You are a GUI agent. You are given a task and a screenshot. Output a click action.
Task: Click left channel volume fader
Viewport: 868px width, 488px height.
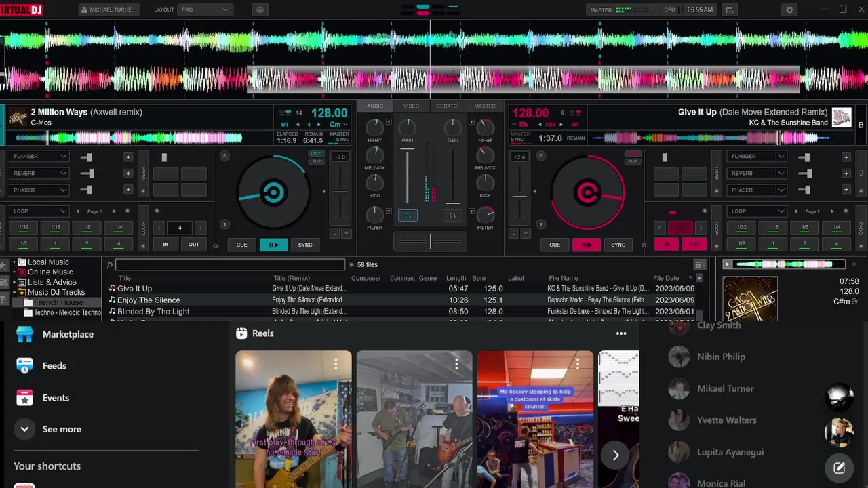coord(408,178)
